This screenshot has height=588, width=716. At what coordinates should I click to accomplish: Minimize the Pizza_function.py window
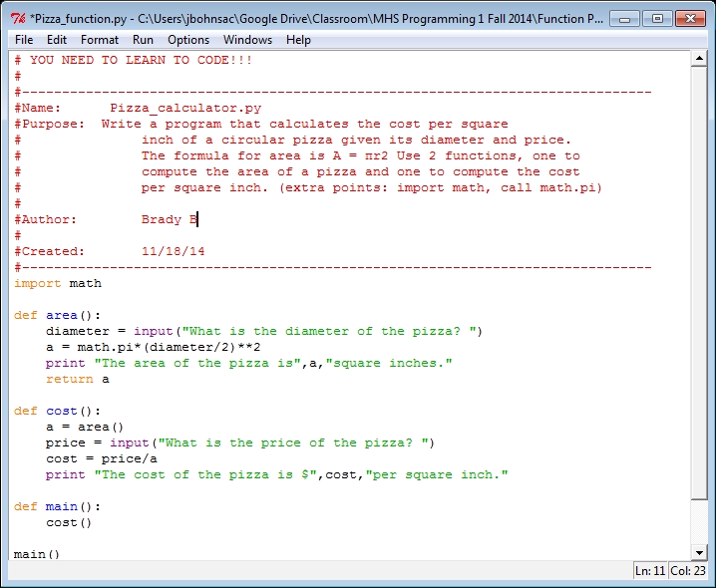click(x=624, y=19)
